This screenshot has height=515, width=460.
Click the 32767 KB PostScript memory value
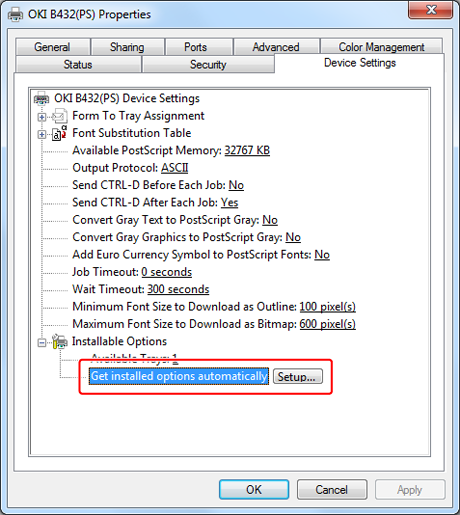247,150
